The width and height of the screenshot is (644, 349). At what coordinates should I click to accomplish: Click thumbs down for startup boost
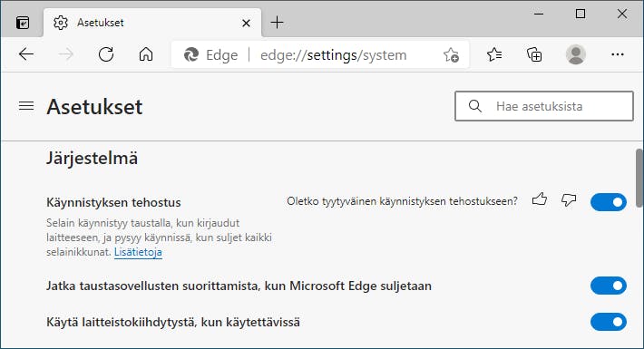[x=569, y=199]
